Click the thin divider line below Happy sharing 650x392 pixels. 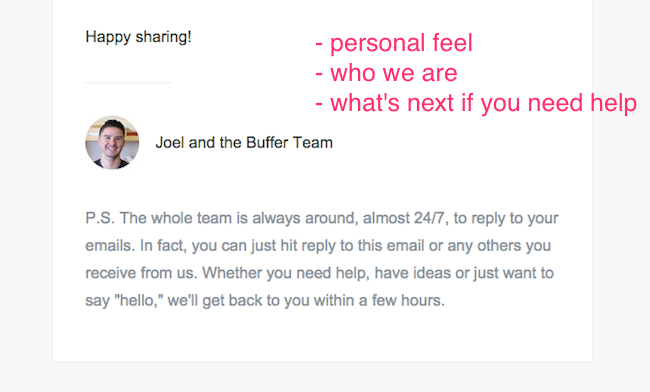129,82
